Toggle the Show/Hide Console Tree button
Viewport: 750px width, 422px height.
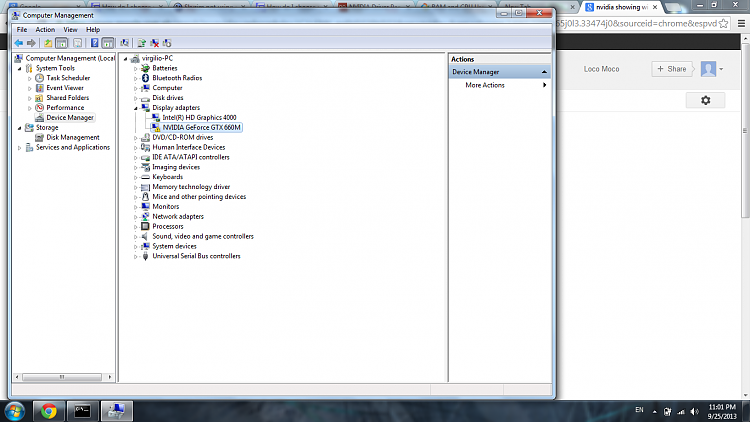pos(62,43)
